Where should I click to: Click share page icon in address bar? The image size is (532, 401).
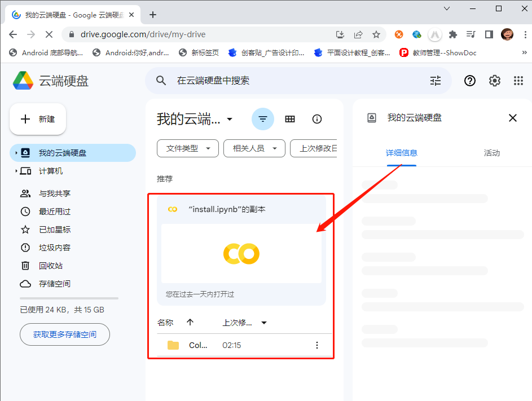pyautogui.click(x=358, y=34)
